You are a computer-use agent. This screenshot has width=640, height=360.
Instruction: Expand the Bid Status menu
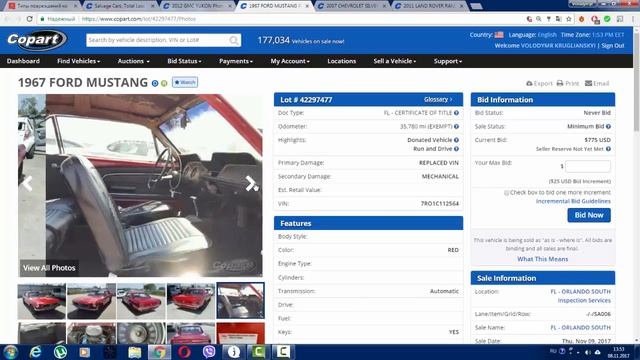(x=184, y=61)
